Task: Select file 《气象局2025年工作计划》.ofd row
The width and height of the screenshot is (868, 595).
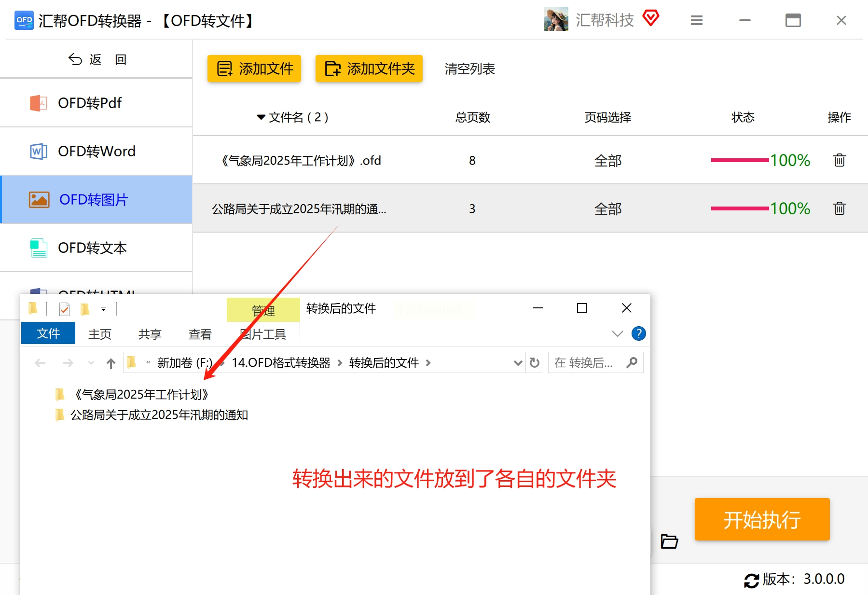Action: click(x=530, y=160)
